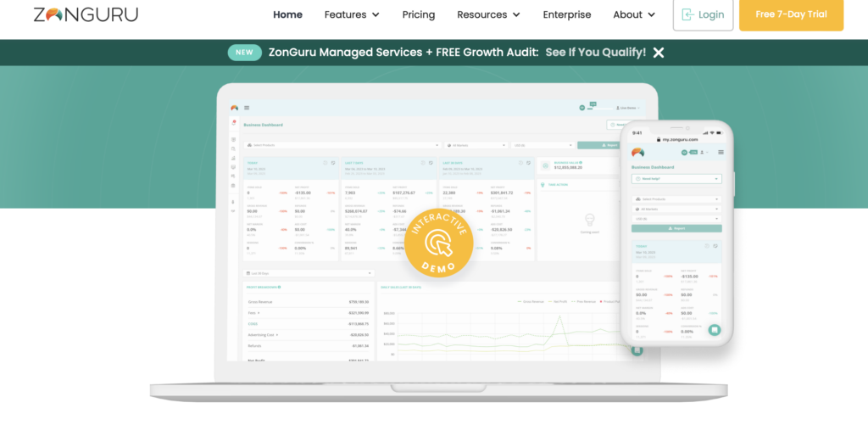
Task: Expand the About dropdown menu
Action: pyautogui.click(x=634, y=14)
